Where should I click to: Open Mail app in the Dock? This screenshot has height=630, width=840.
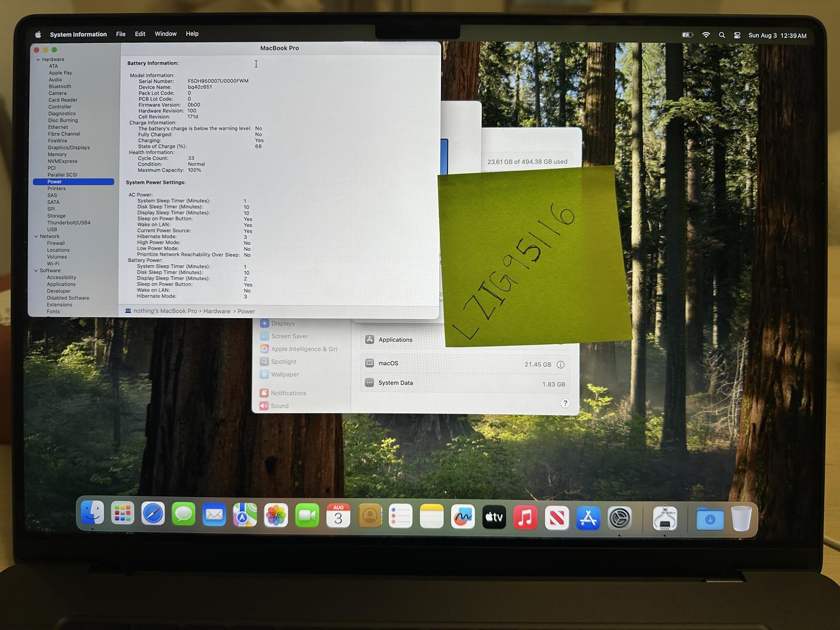214,514
